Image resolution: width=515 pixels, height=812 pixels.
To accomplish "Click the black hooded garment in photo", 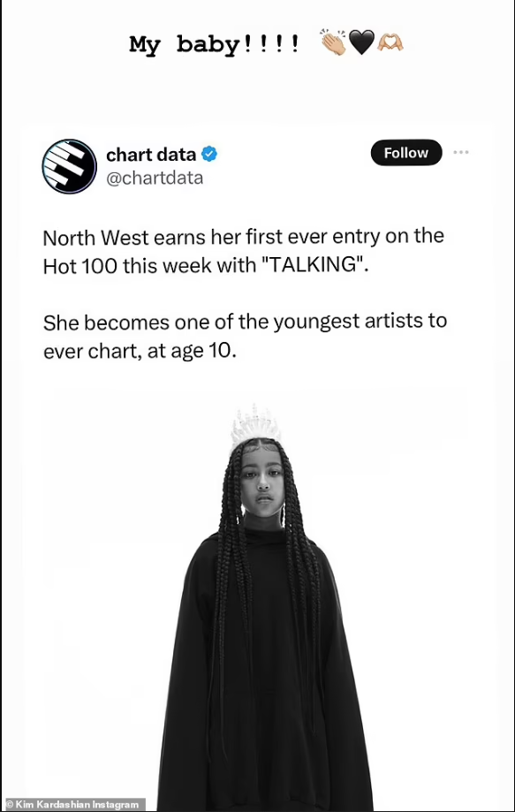I will click(x=264, y=673).
